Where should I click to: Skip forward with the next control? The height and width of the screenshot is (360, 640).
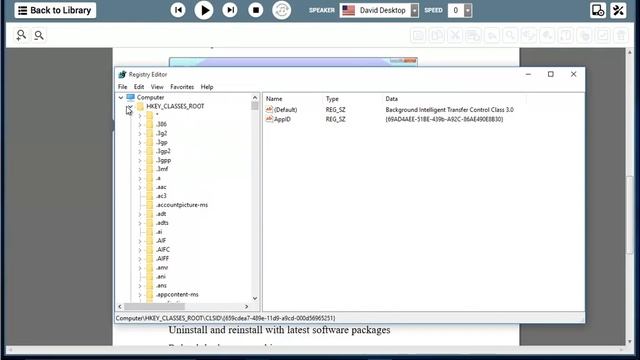(230, 10)
